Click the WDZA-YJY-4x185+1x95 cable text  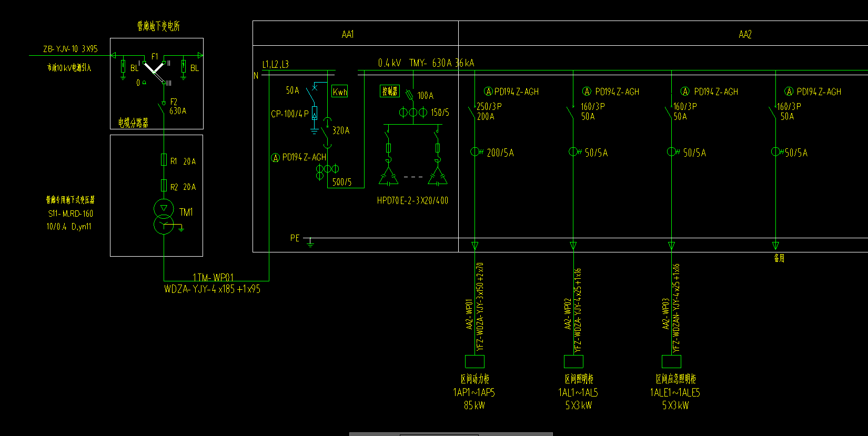212,289
